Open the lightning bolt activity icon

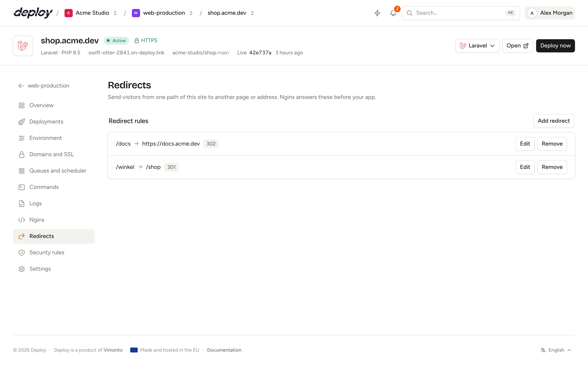[x=377, y=13]
